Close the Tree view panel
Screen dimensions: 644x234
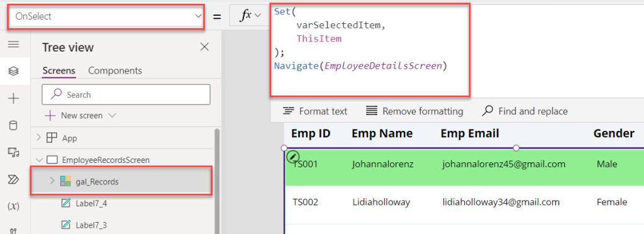(204, 47)
